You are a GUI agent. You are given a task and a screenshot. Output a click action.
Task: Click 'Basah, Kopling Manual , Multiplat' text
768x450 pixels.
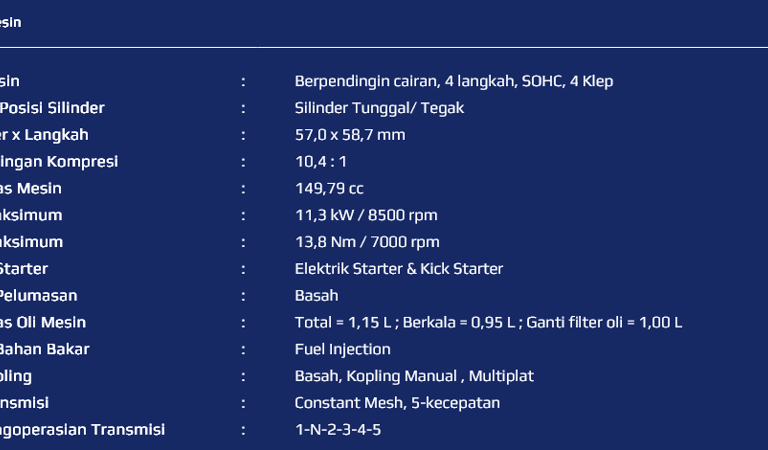414,376
